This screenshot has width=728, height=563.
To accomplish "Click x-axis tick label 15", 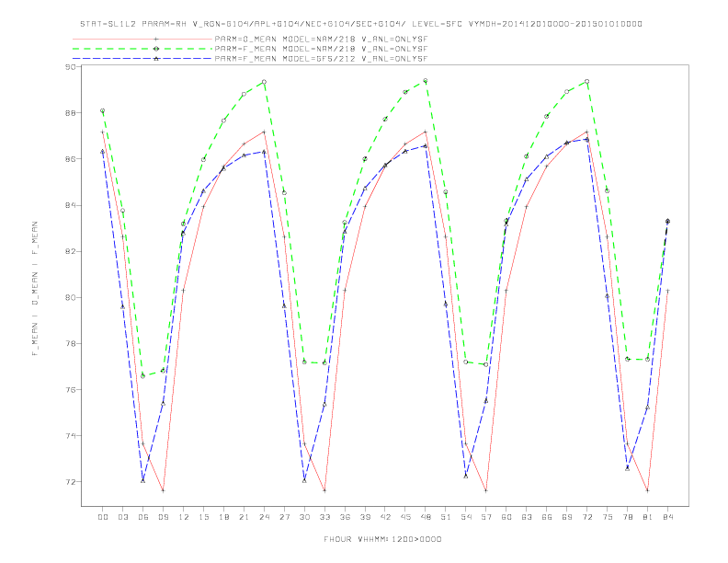I will 203,517.
